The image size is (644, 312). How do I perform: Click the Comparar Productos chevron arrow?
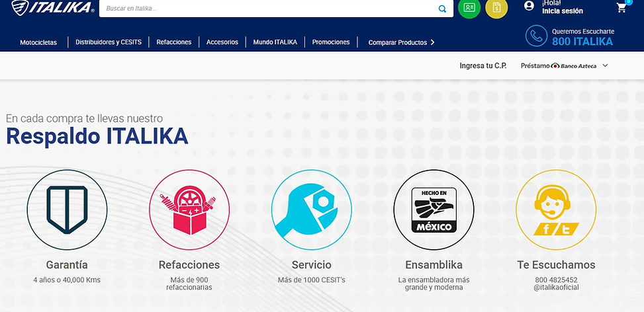[x=432, y=42]
